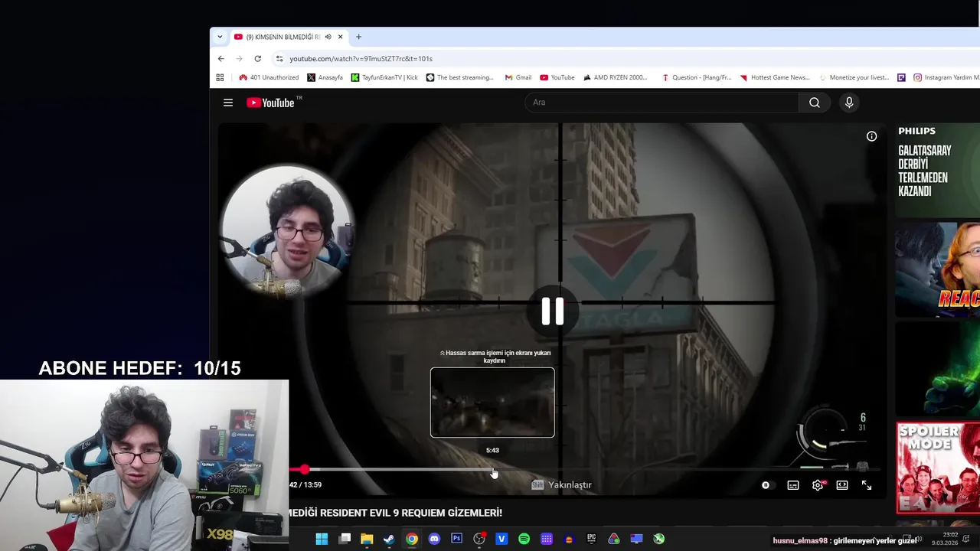Open OBS Studio from the taskbar
This screenshot has width=980, height=551.
click(479, 539)
